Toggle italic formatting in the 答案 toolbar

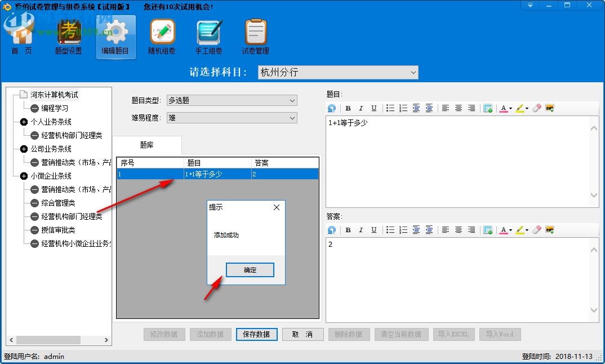[x=361, y=229]
